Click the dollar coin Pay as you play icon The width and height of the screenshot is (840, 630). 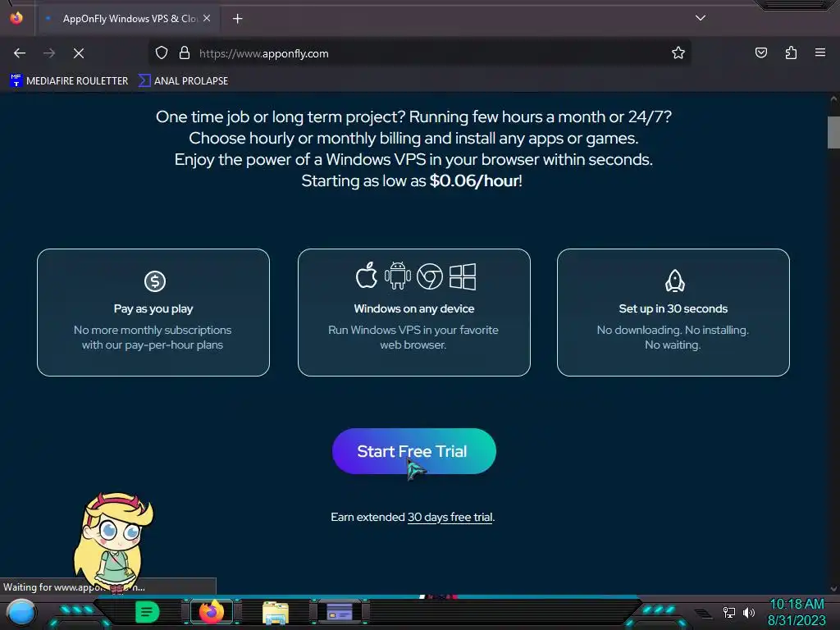(155, 281)
